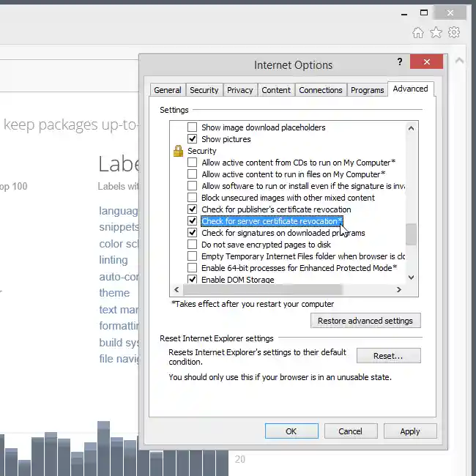Click settings list scroll up arrow

(411, 128)
